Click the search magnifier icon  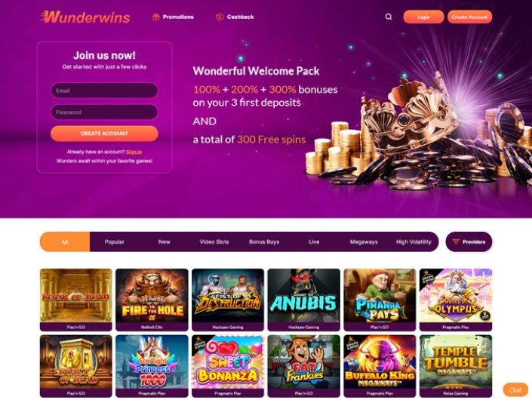point(389,17)
